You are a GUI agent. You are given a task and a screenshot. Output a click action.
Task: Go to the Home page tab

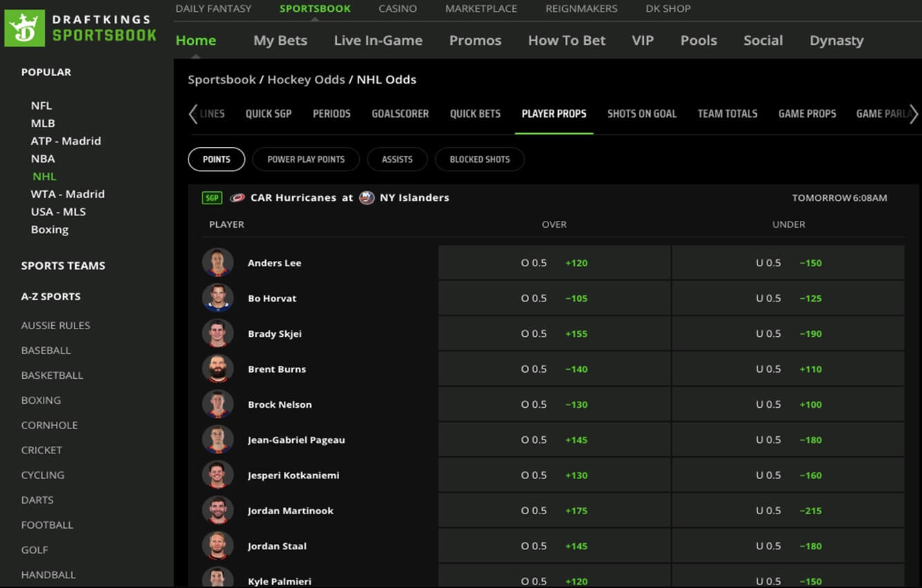(195, 41)
